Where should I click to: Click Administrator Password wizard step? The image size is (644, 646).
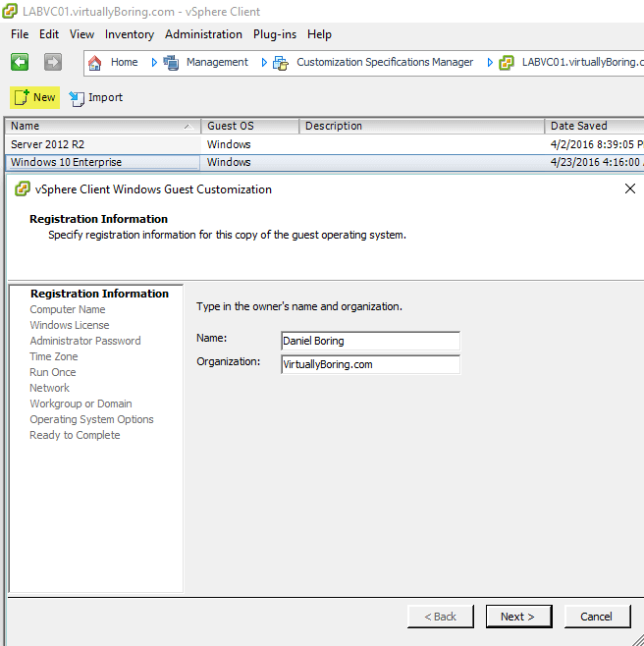click(85, 341)
